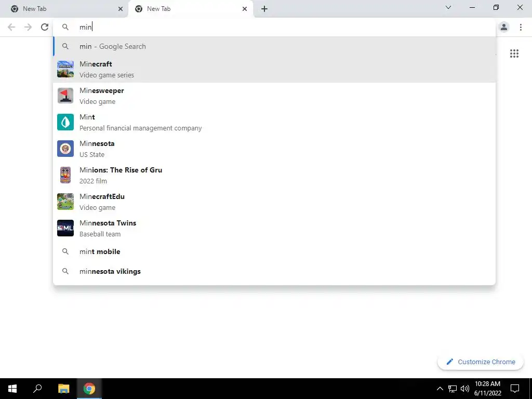Open Windows taskbar search
This screenshot has width=532, height=399.
(37, 389)
